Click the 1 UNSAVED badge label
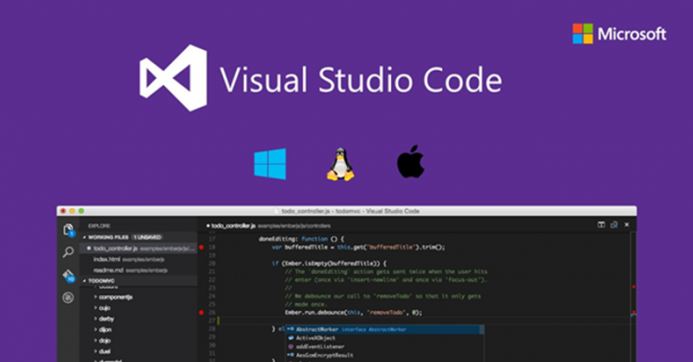The image size is (693, 362). click(x=148, y=237)
